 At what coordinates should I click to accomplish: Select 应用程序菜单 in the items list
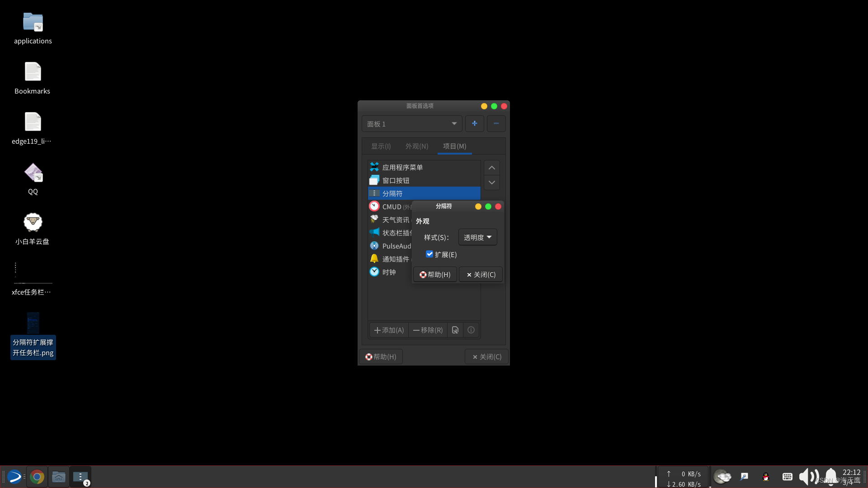[x=402, y=168]
